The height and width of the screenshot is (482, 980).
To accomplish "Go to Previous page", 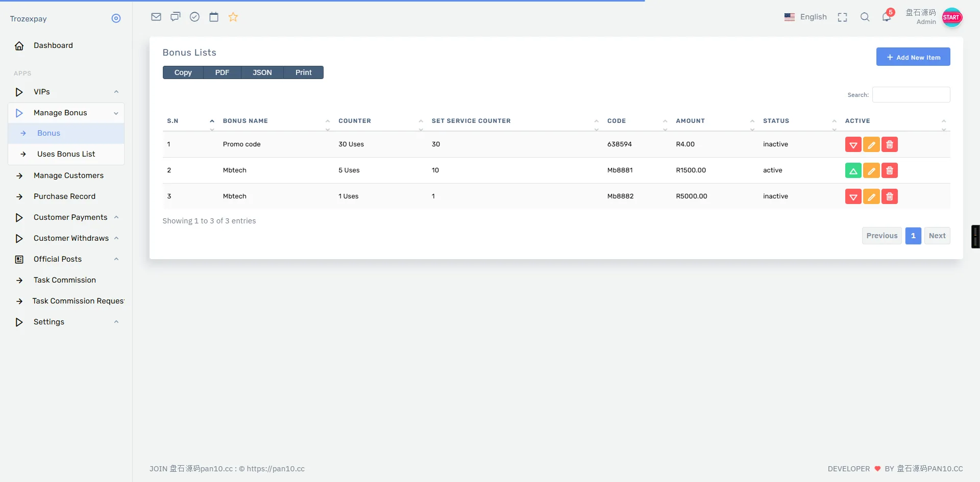I will click(881, 236).
